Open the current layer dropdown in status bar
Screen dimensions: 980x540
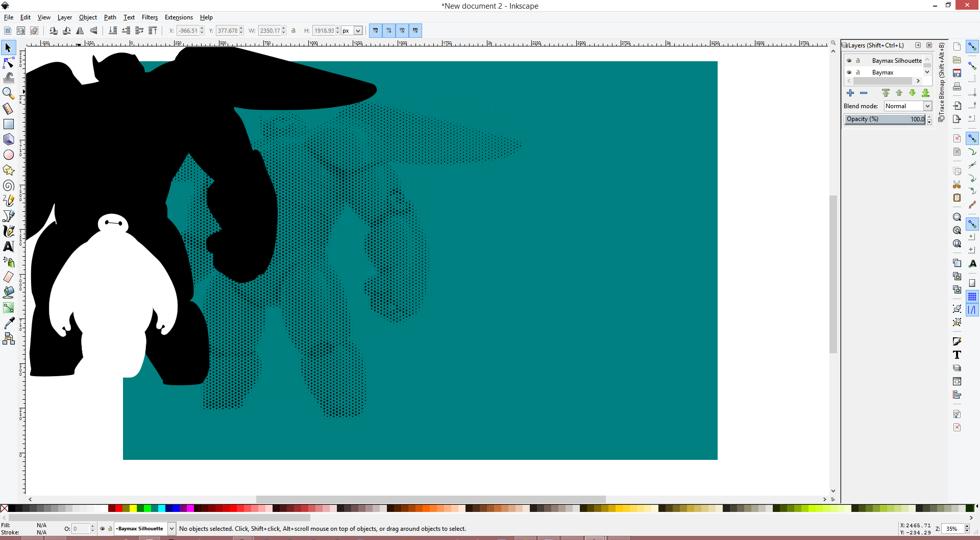tap(144, 529)
